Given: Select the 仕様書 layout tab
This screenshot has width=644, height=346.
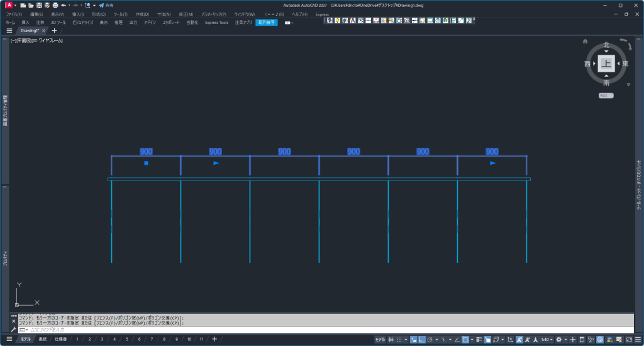Looking at the screenshot, I should point(60,340).
